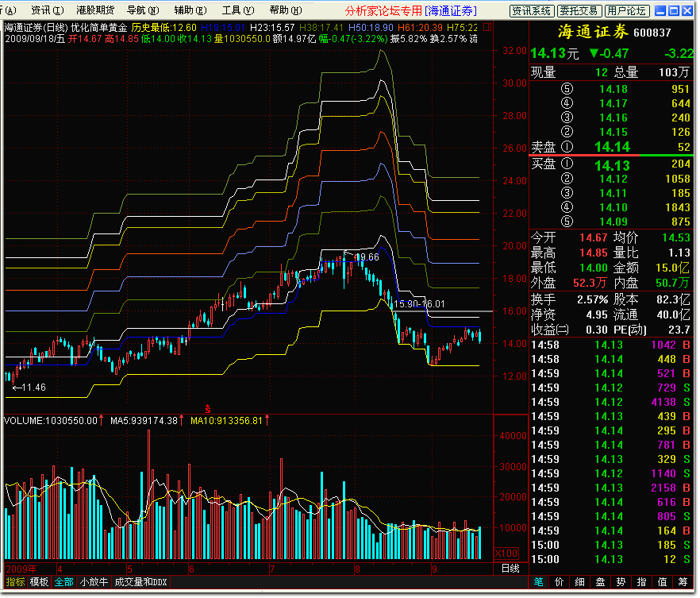Switch to the 指 tab
The height and width of the screenshot is (598, 700).
(641, 583)
